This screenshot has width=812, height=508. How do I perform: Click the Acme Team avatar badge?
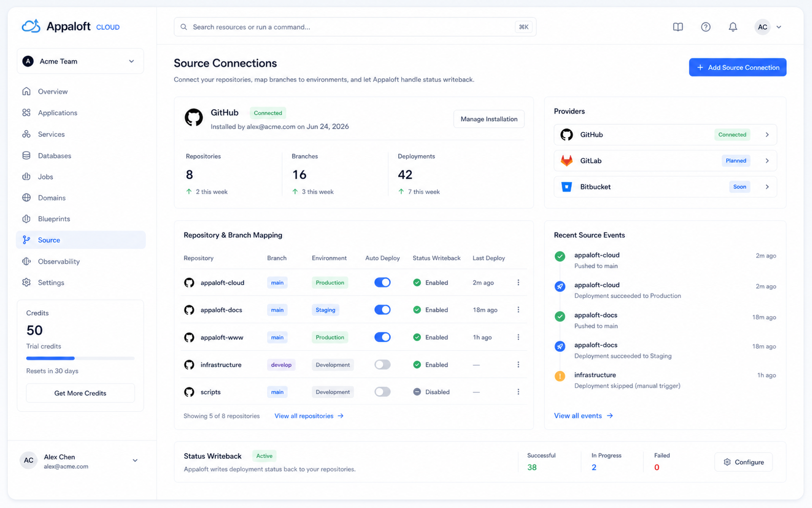click(28, 61)
